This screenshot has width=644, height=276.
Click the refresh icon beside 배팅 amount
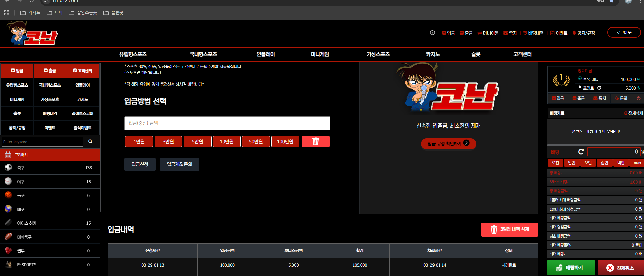(581, 152)
